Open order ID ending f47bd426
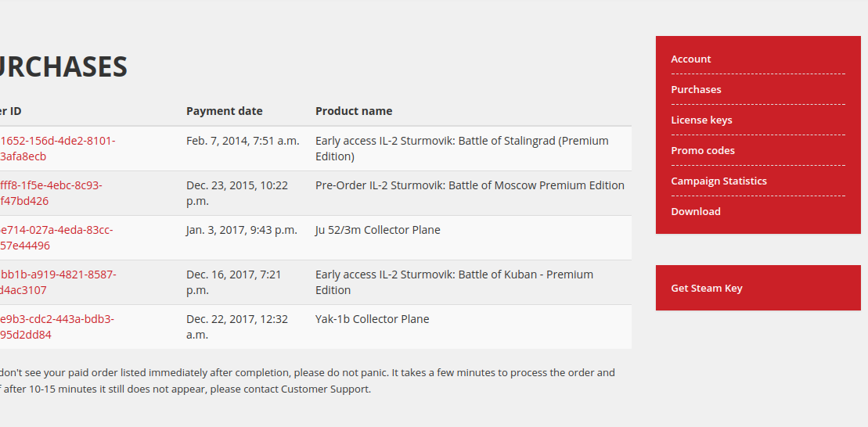Screen dimensions: 868x427 51,193
